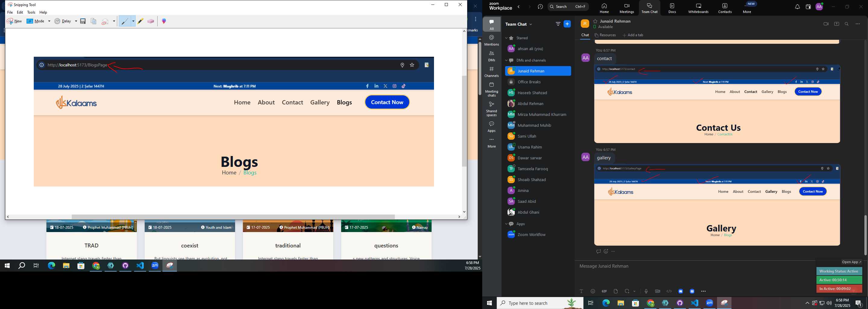Click the Snipping Tool horizontal scrollbar
This screenshot has height=309, width=868.
(233, 217)
